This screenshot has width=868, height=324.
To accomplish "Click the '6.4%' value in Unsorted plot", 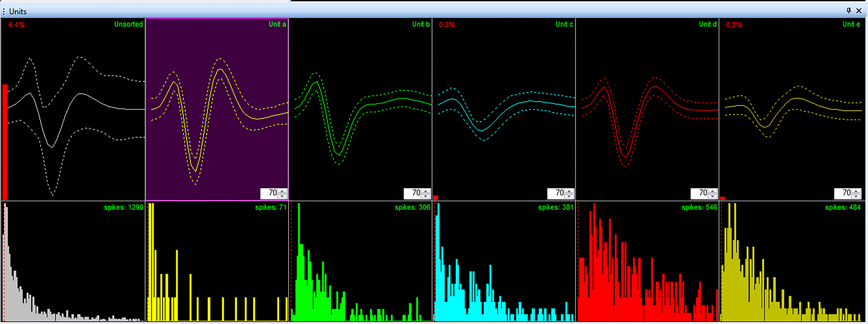I will (17, 25).
